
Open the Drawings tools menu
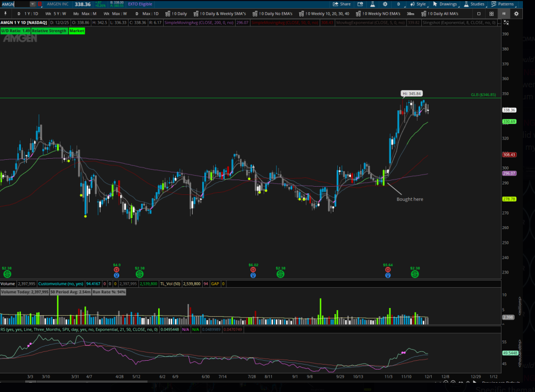[x=445, y=4]
